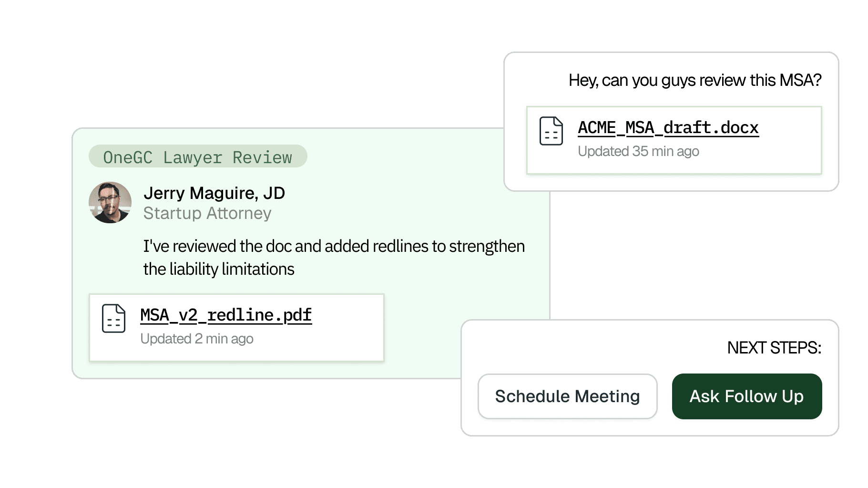
Task: Click the "Updated 2 min ago" timestamp
Action: (x=196, y=339)
